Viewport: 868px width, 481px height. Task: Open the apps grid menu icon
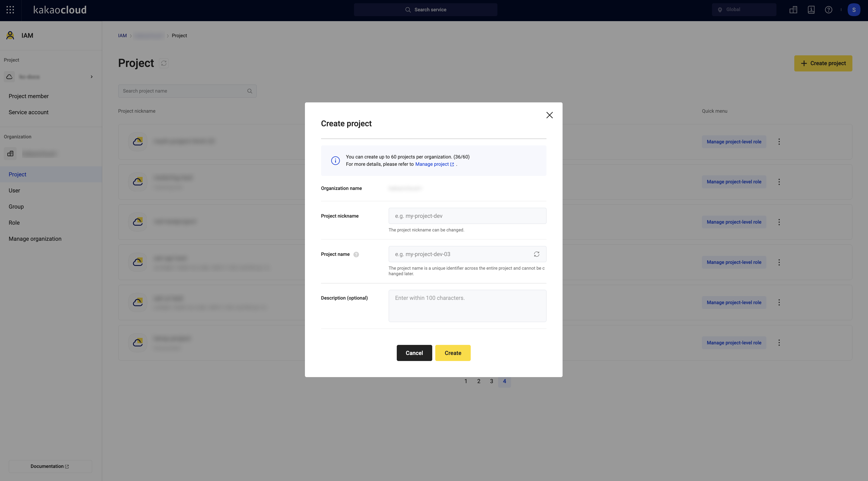click(10, 10)
